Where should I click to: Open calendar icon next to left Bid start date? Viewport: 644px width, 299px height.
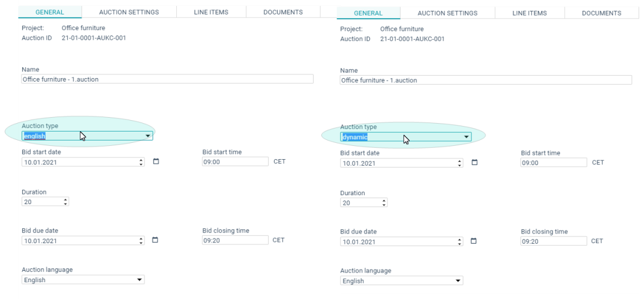pyautogui.click(x=156, y=162)
